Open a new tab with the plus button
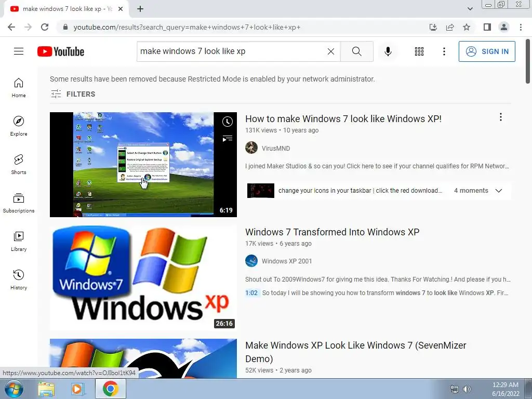This screenshot has height=399, width=532. point(140,9)
